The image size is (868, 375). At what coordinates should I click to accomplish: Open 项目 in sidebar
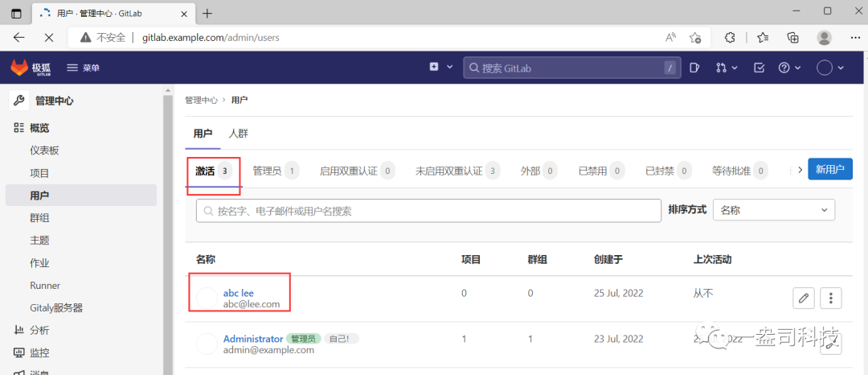39,173
